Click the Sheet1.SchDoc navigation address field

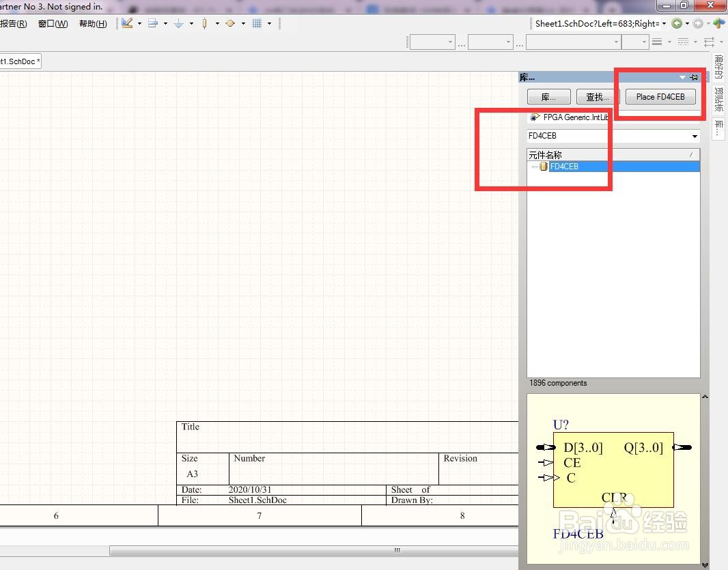597,24
